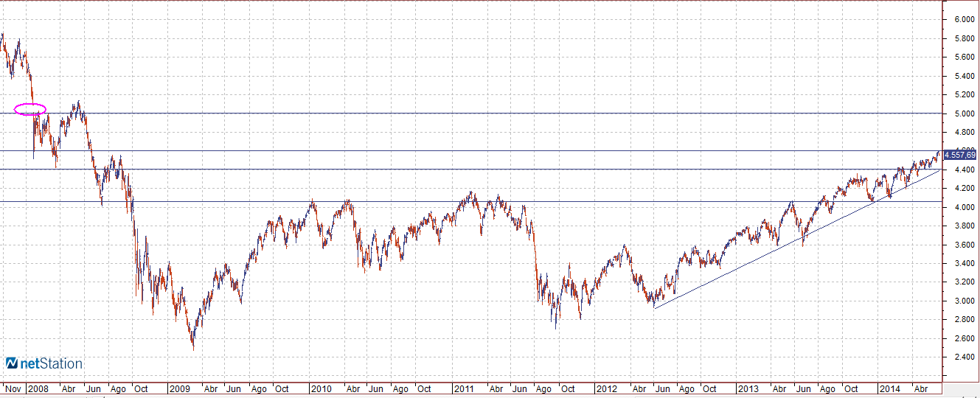
Task: Click the 2010 year label on the time axis
Action: (x=321, y=388)
